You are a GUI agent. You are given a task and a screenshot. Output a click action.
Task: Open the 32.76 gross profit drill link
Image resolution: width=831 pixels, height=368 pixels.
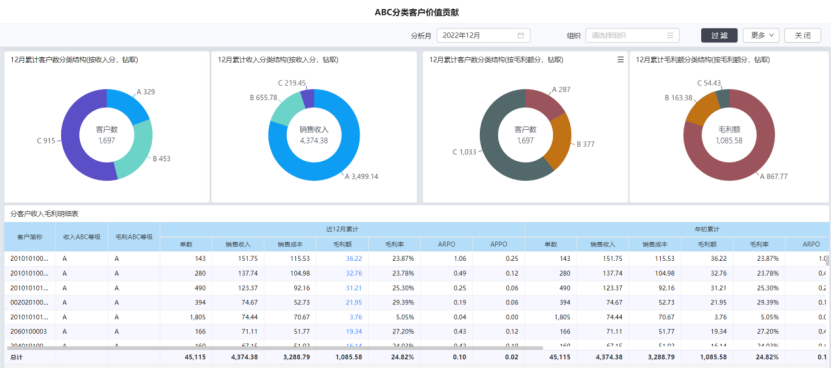(x=353, y=273)
